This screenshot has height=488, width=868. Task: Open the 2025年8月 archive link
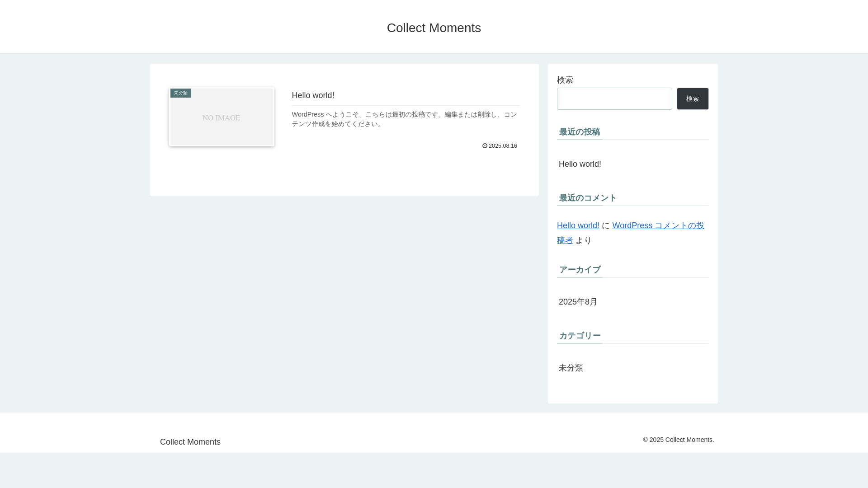(x=578, y=302)
